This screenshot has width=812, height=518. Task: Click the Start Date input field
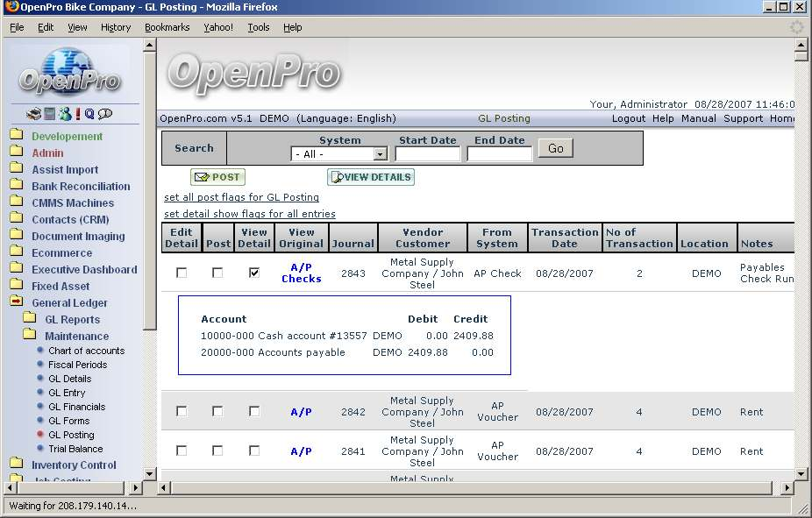click(427, 154)
